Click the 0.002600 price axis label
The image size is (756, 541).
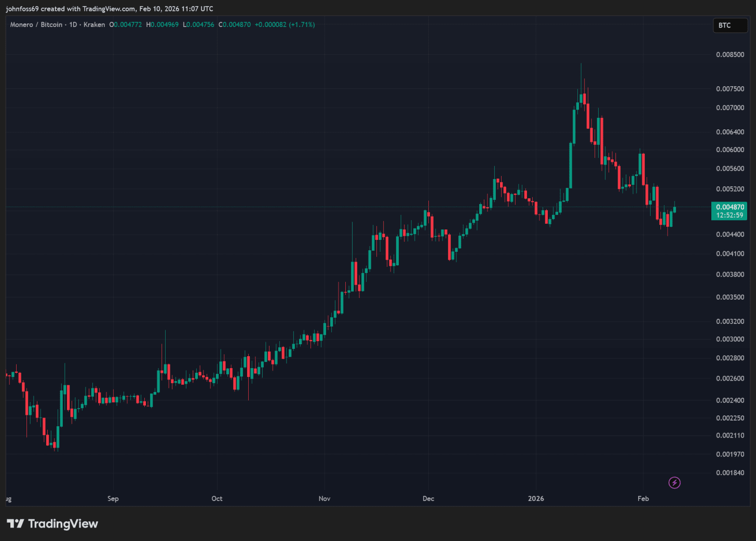point(730,378)
